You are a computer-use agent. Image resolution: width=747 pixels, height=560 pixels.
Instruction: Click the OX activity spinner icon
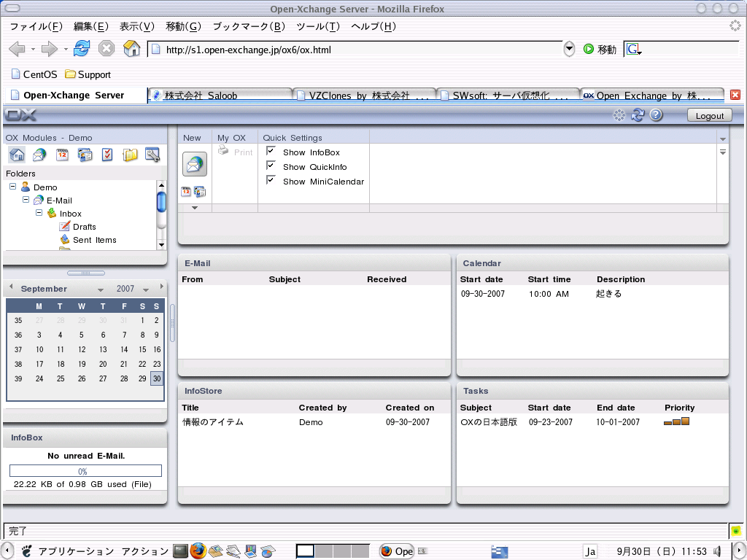point(619,114)
